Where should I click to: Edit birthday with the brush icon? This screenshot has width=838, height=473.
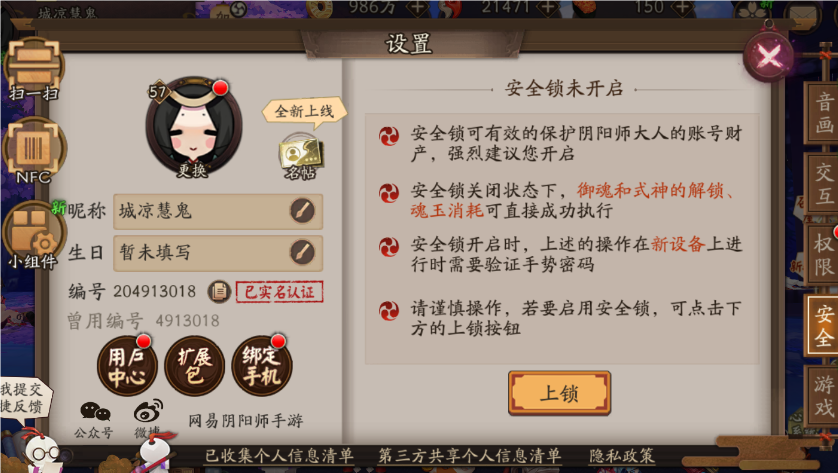click(x=302, y=252)
